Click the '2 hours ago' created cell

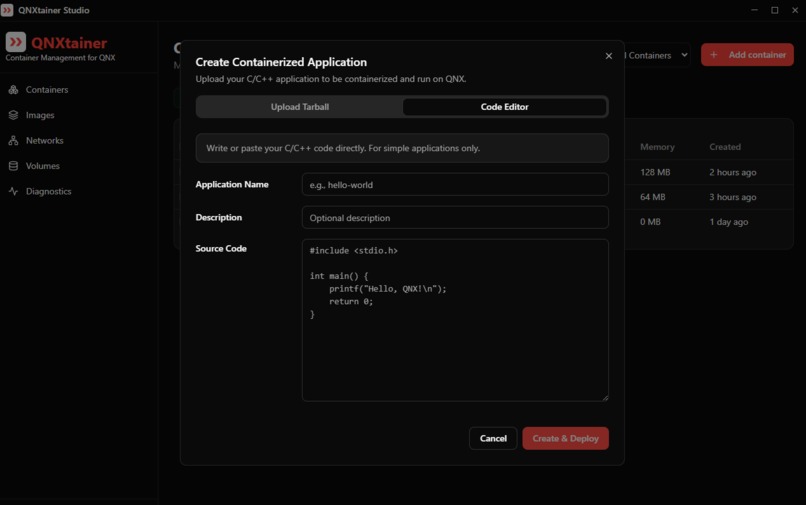click(x=732, y=172)
